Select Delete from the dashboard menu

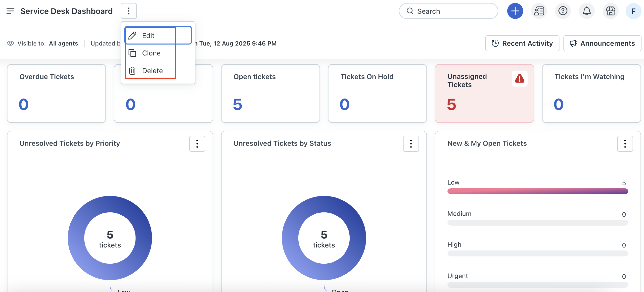[x=152, y=71]
